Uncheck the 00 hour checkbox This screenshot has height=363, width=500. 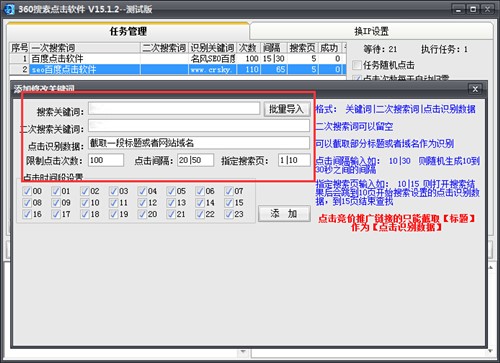[x=27, y=191]
